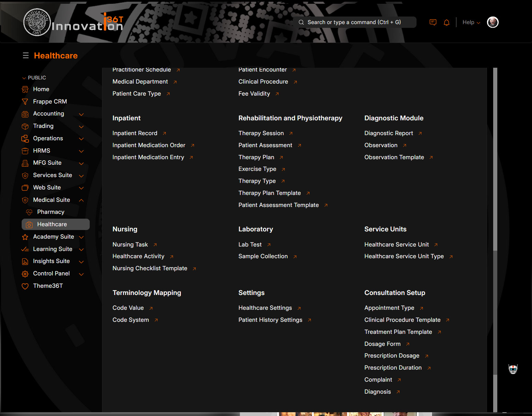The width and height of the screenshot is (532, 416).
Task: Open the Diagnostic Report link
Action: pyautogui.click(x=388, y=133)
